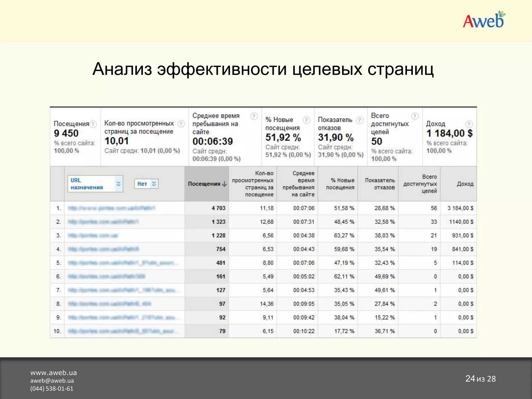Select revenue cell 931,00 $

[x=463, y=236]
